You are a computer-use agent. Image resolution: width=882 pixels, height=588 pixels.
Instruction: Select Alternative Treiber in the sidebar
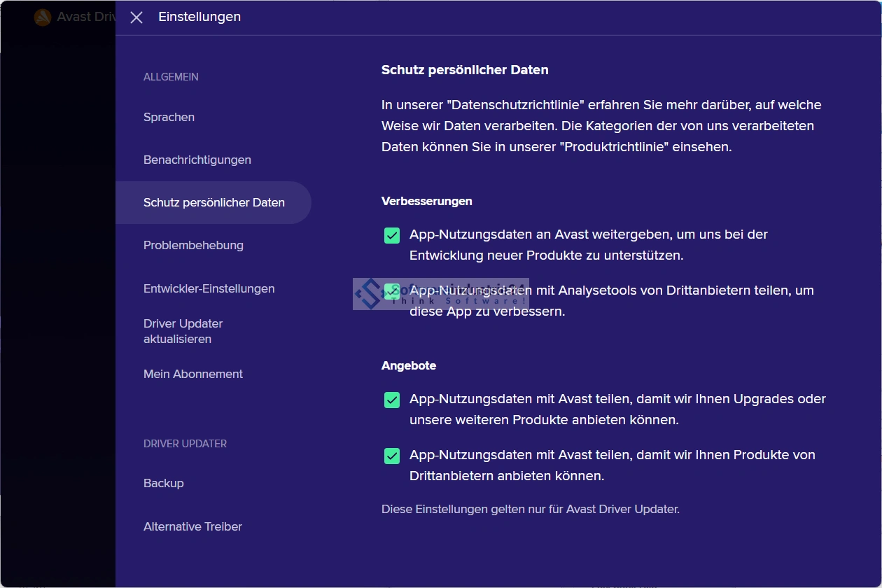tap(192, 526)
